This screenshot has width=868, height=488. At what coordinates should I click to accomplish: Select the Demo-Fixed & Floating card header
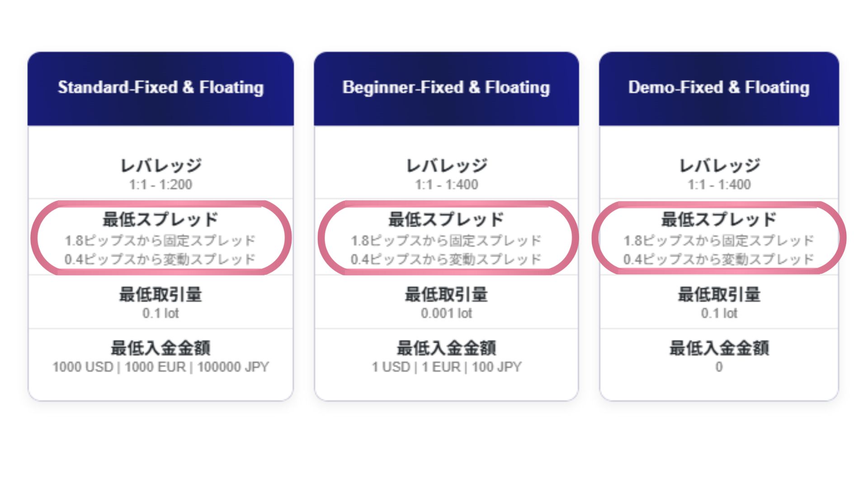[719, 89]
